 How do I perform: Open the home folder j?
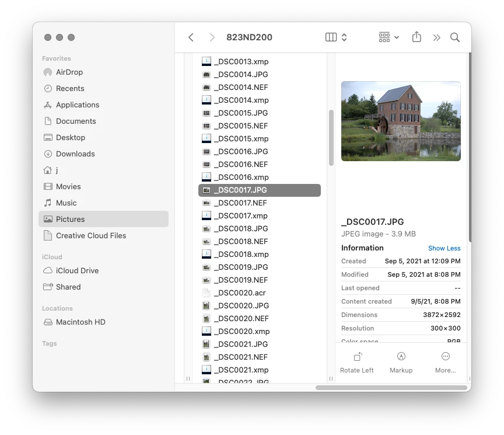103,170
